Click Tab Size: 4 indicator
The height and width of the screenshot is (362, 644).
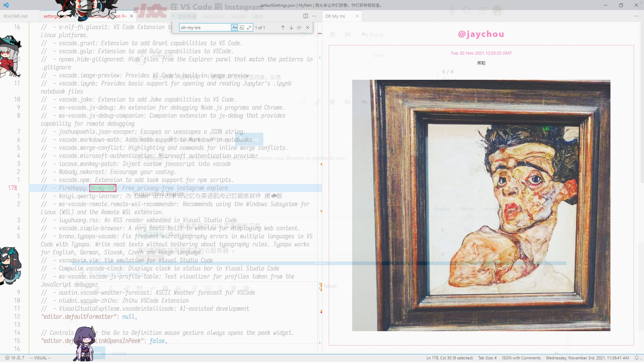click(x=487, y=358)
